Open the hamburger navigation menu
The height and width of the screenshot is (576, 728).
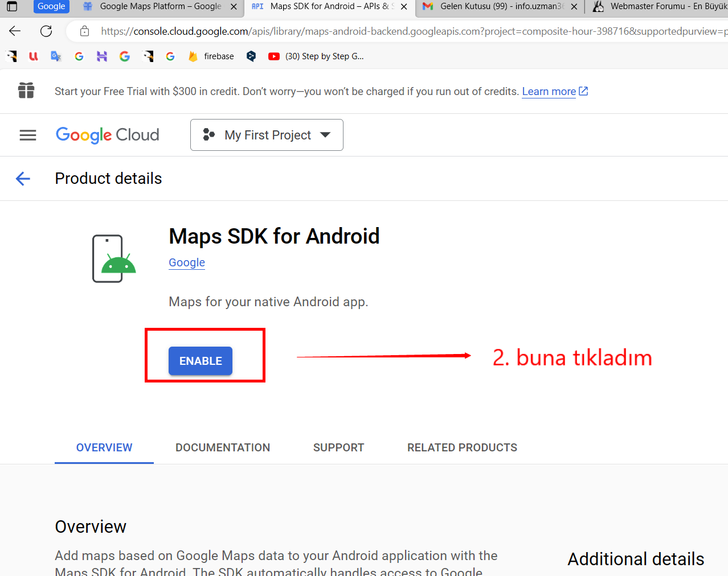pos(28,135)
